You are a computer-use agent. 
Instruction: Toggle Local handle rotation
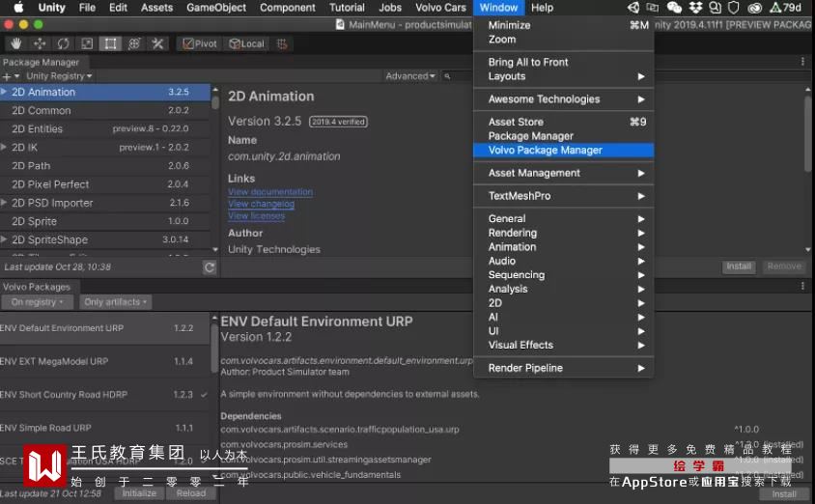(247, 44)
